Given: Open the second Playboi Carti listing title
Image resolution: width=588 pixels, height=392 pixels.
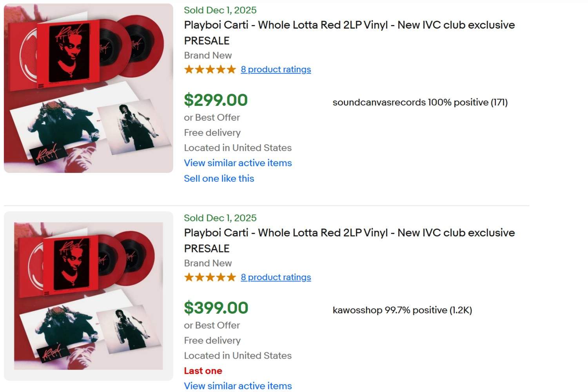Looking at the screenshot, I should point(349,232).
